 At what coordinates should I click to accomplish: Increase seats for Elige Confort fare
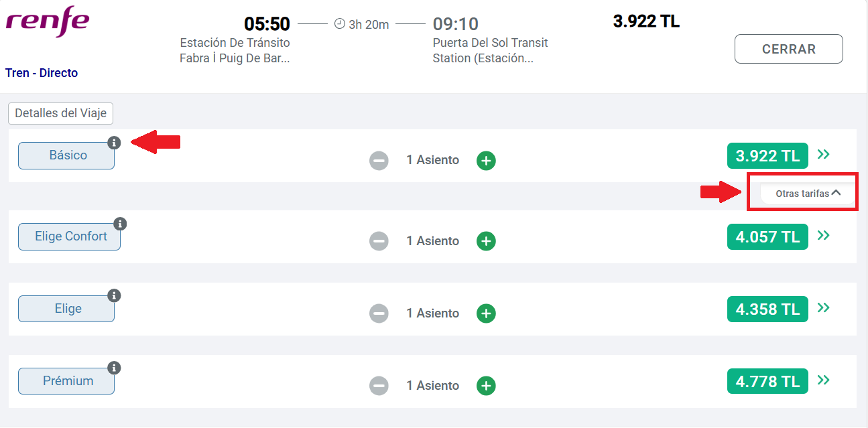pos(486,241)
